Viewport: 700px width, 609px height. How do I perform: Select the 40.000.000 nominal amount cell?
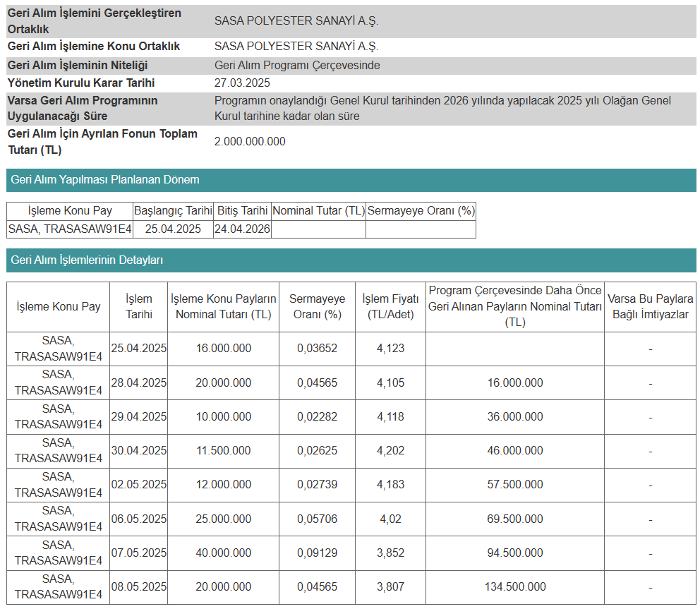click(x=223, y=553)
